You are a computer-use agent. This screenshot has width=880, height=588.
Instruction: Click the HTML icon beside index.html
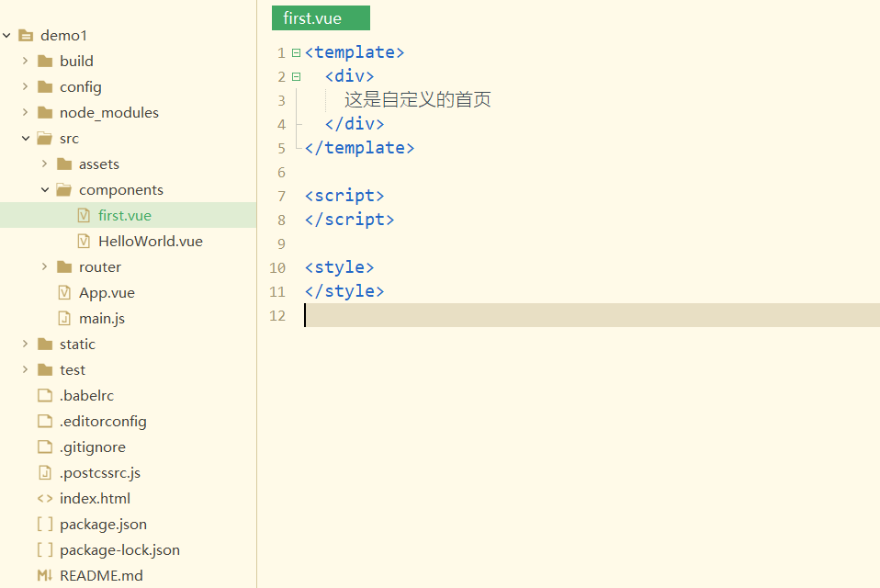pos(44,499)
